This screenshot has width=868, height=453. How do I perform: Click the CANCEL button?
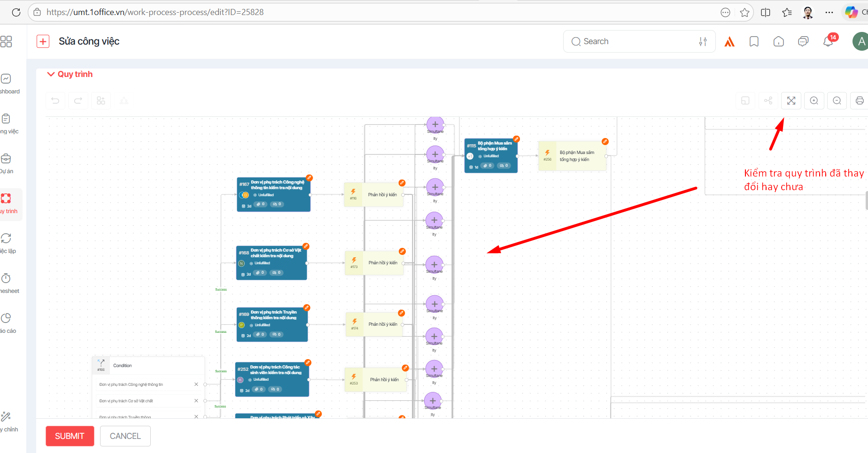pyautogui.click(x=125, y=436)
